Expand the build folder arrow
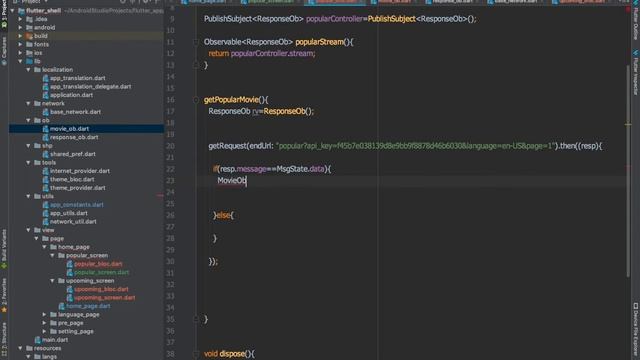The height and width of the screenshot is (360, 640). (x=20, y=36)
